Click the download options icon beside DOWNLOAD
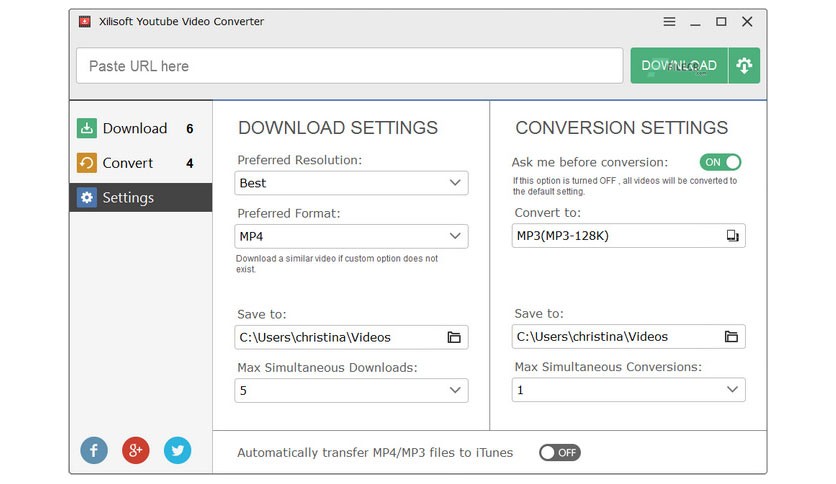The height and width of the screenshot is (484, 836). coord(744,66)
